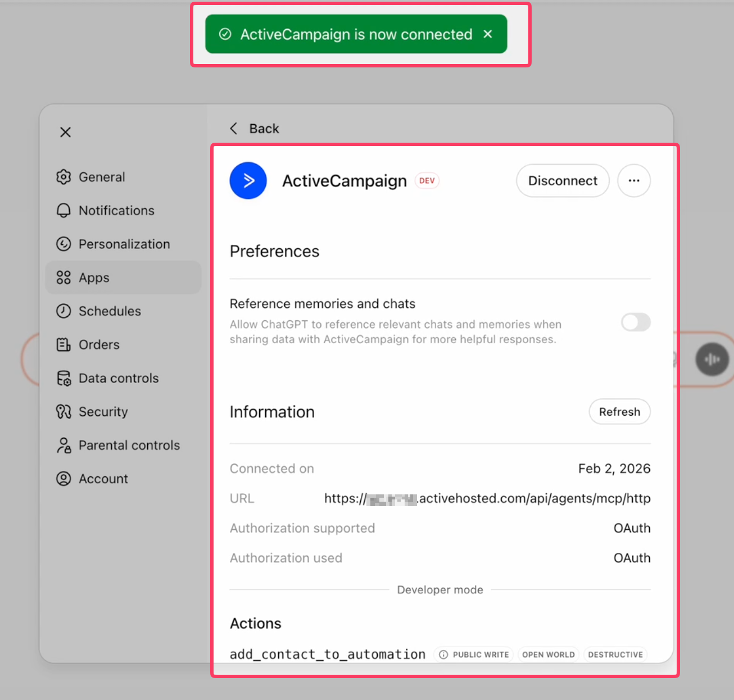Image resolution: width=734 pixels, height=700 pixels.
Task: Open Personalization settings
Action: [x=123, y=244]
